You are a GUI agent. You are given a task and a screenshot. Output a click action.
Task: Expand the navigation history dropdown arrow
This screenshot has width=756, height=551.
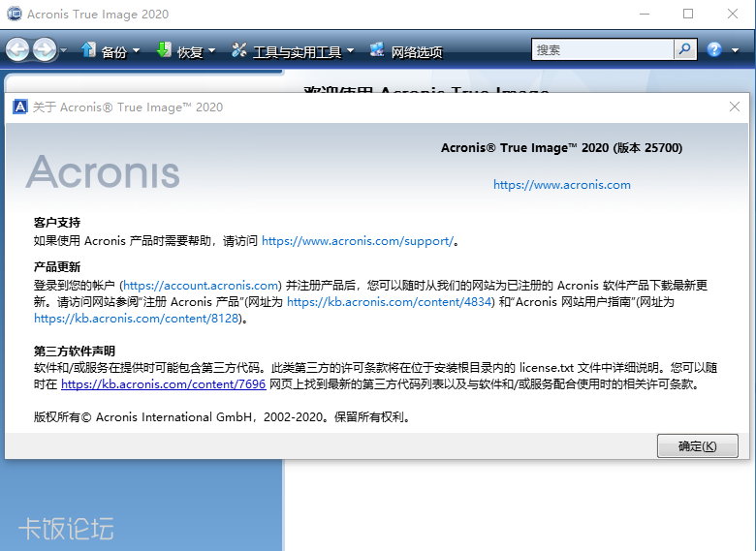(x=64, y=50)
